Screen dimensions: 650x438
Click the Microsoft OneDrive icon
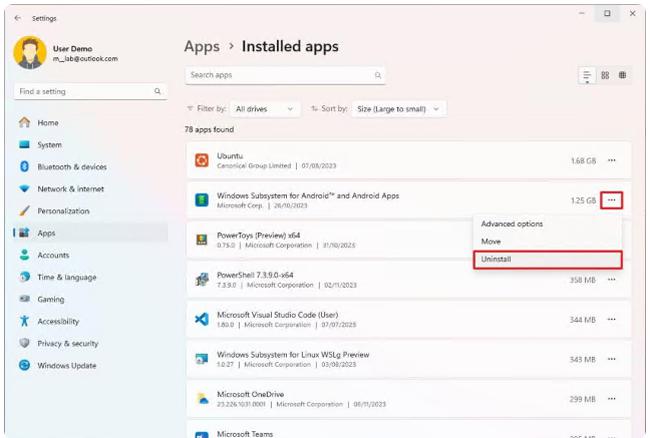[x=201, y=397]
